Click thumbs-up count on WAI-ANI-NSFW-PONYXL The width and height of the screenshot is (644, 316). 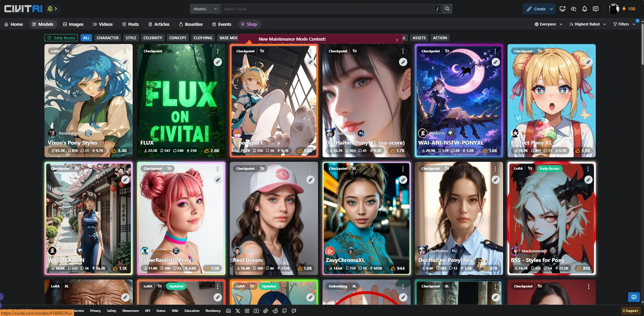490,151
